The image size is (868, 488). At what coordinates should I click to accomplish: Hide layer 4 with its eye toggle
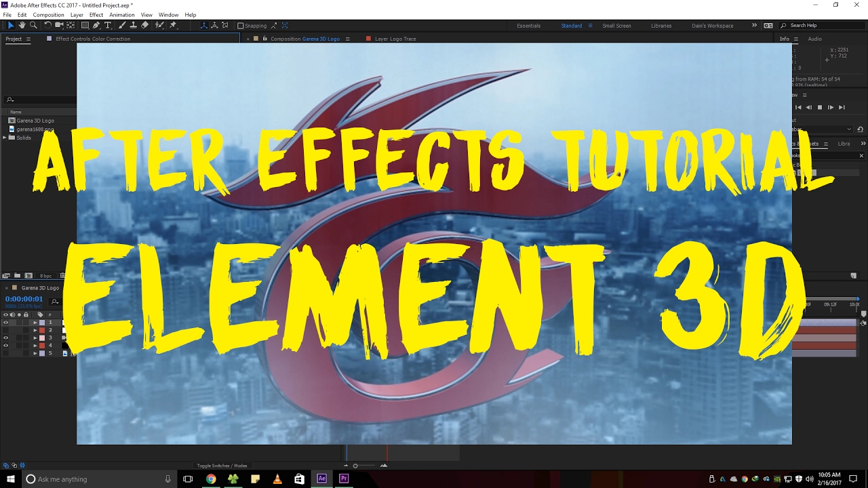[5, 345]
